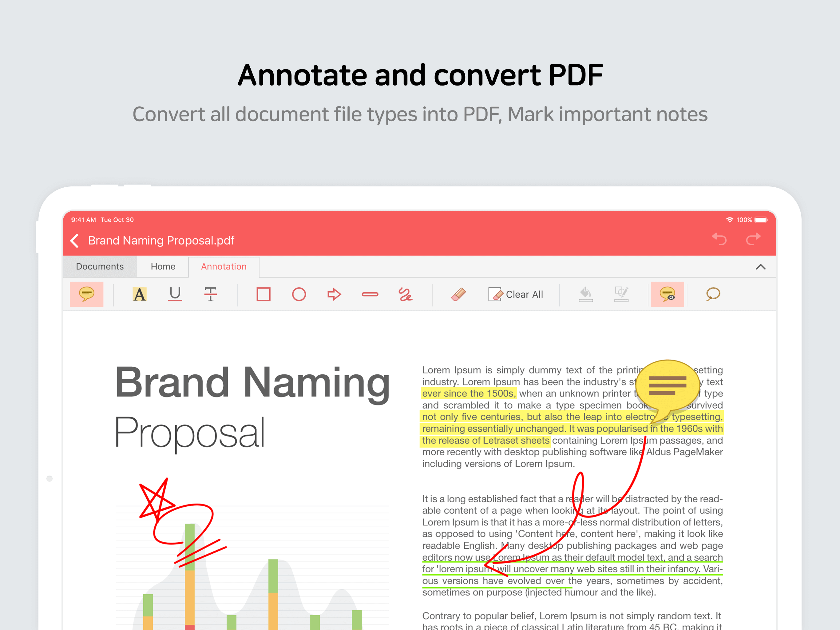Switch to the Documents tab

[100, 266]
